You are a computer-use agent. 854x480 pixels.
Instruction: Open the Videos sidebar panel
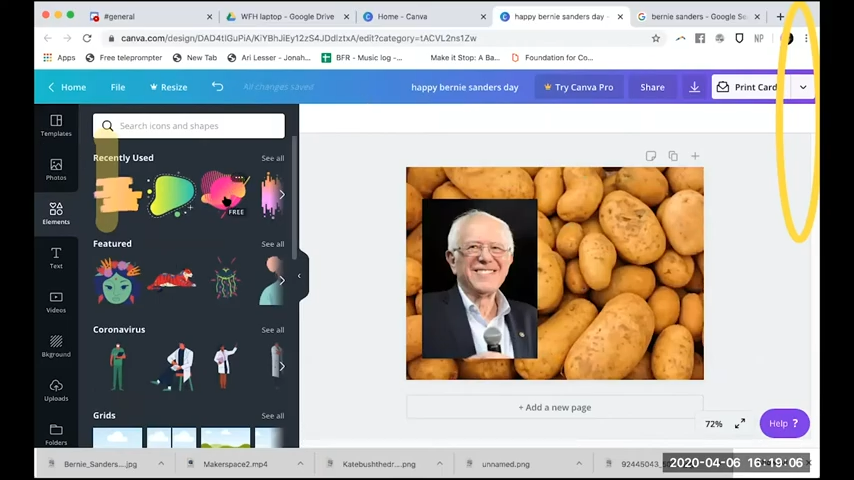(56, 302)
